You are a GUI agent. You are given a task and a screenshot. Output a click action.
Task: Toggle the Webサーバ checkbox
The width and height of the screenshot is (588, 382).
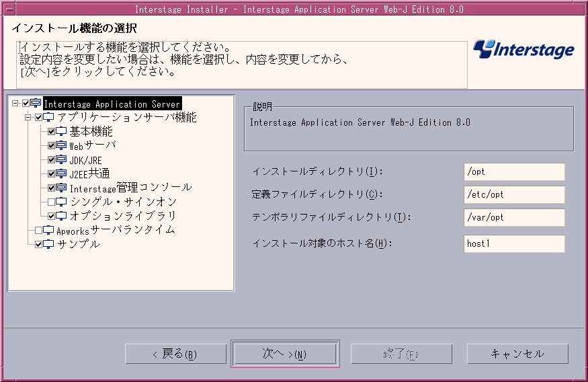click(51, 145)
